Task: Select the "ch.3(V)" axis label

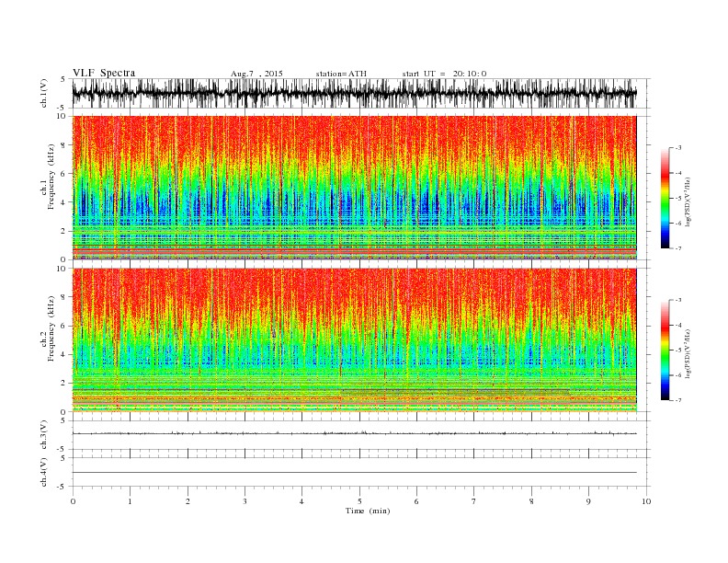Action: coord(44,435)
